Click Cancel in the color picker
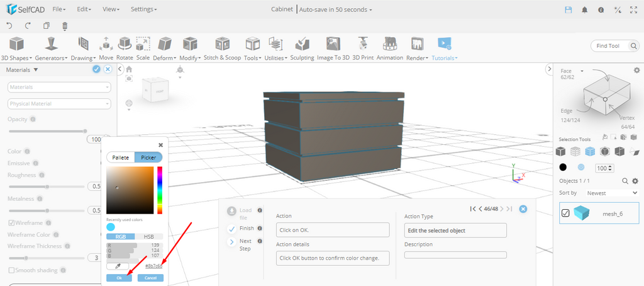644x286 pixels. click(150, 278)
